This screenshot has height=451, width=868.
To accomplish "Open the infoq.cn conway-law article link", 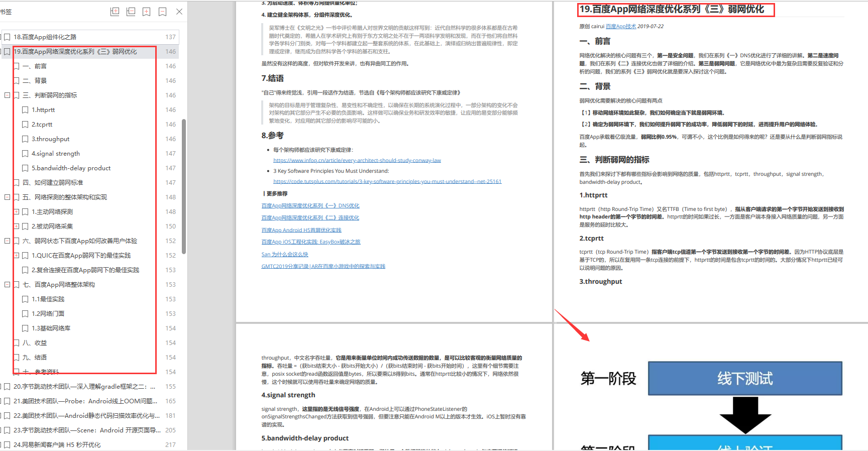I will click(x=357, y=161).
